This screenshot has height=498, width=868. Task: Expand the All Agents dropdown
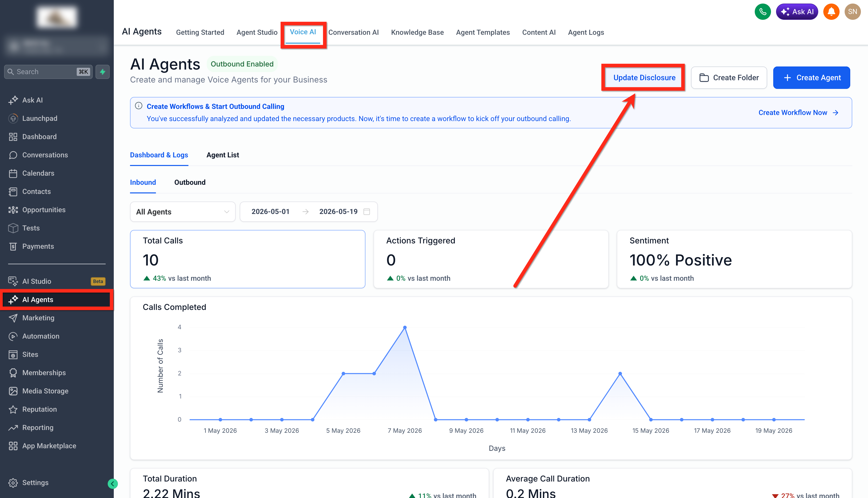(183, 212)
